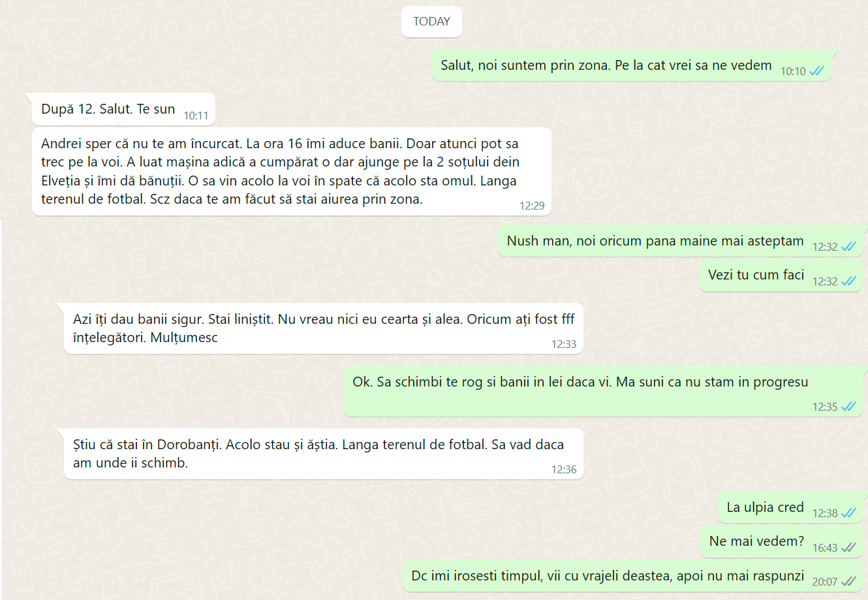Click the 'Ok. Sa schimbi te rog' message
868x600 pixels.
coord(603,391)
